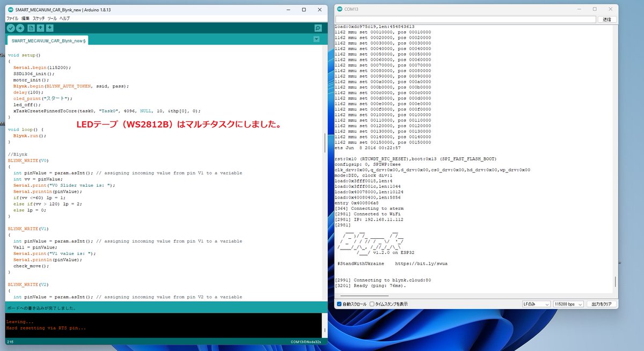Open the LFのみ line ending dropdown
Viewport: 644px width, 351px height.
pyautogui.click(x=536, y=304)
